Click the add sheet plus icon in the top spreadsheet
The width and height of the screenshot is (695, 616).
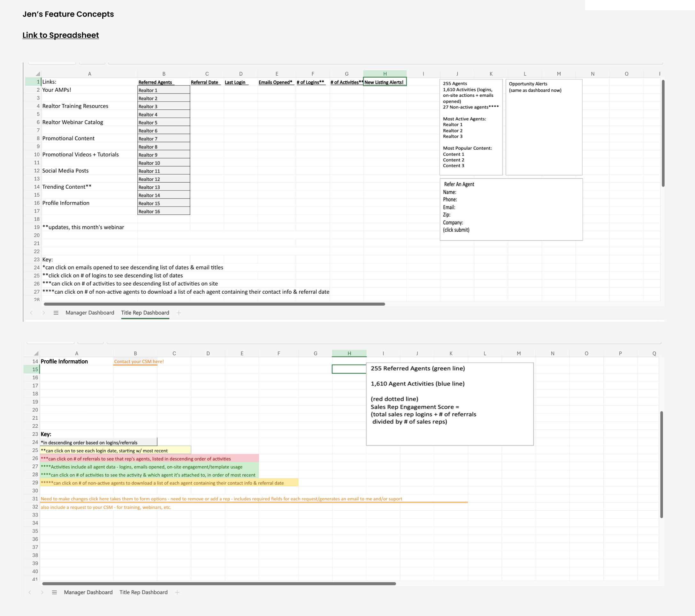(x=179, y=312)
